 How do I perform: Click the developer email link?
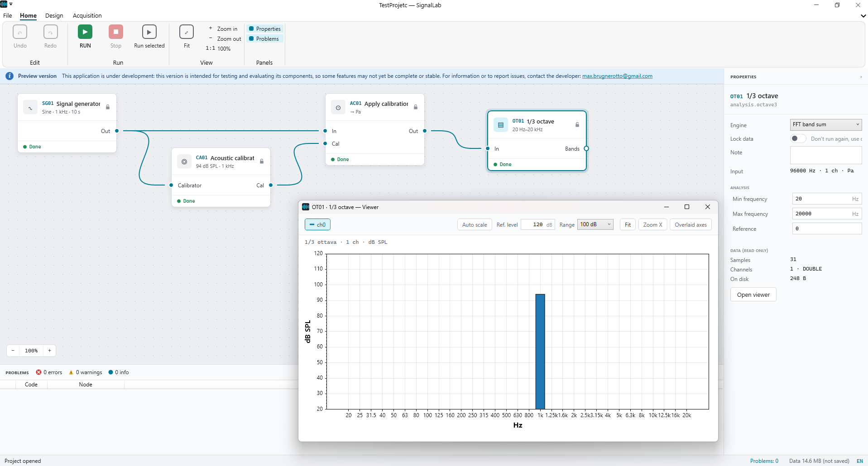617,76
